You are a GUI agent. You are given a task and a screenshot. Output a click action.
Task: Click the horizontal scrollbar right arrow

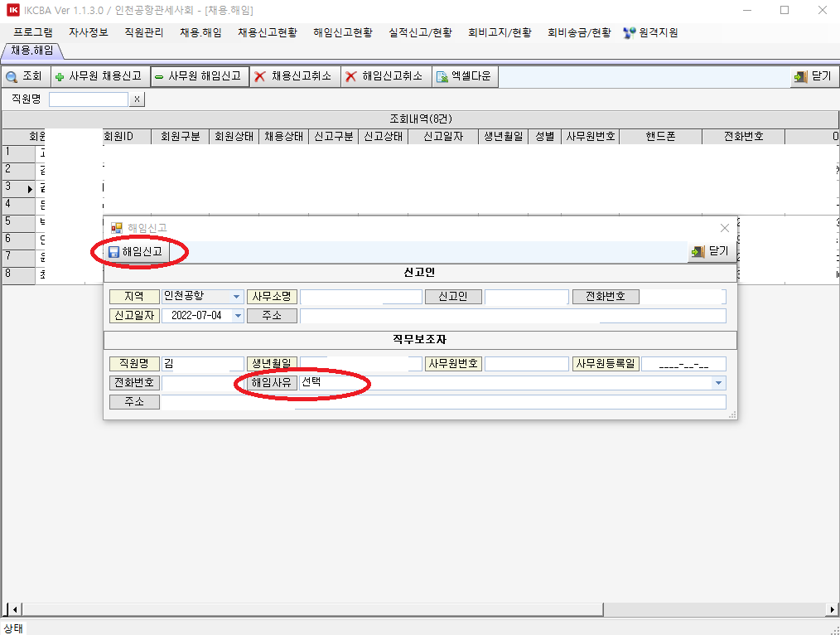[833, 609]
